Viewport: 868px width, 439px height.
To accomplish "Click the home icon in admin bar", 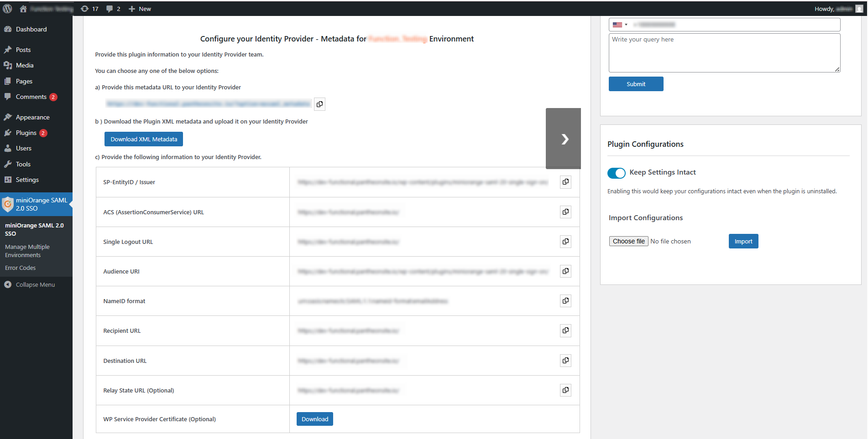I will [x=23, y=9].
